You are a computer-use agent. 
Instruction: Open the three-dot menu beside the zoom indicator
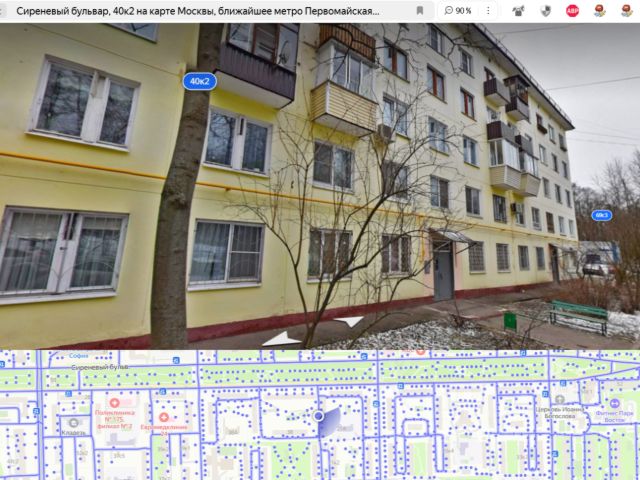pyautogui.click(x=488, y=11)
